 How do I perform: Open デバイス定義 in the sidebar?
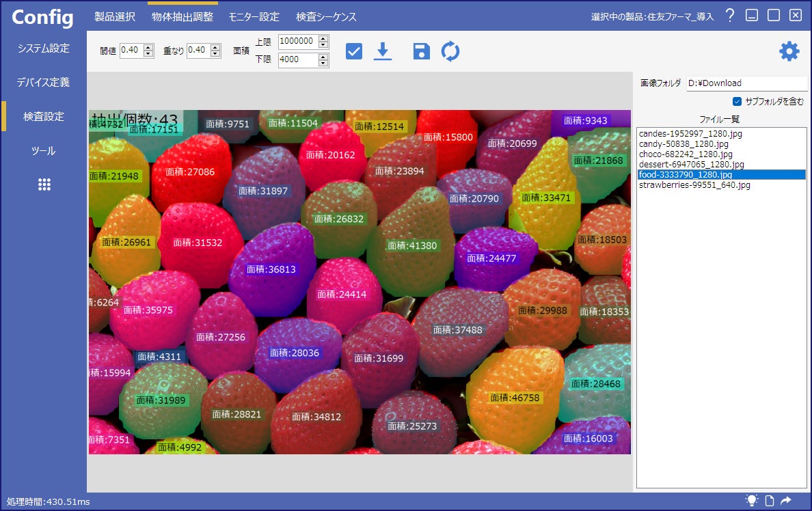pyautogui.click(x=44, y=83)
